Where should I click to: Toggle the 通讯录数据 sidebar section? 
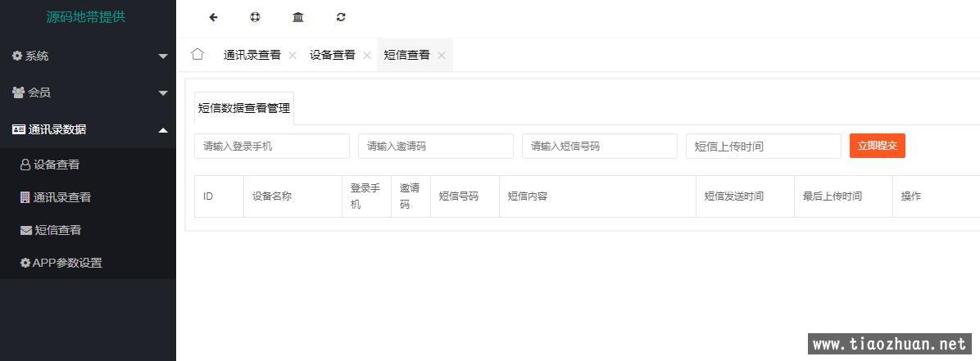pyautogui.click(x=88, y=130)
